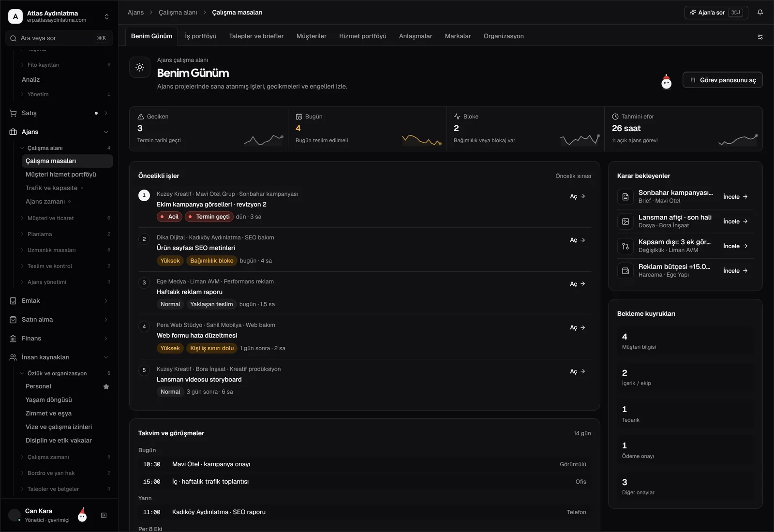Click the Lansman afişi image file icon
774x532 pixels.
(625, 222)
